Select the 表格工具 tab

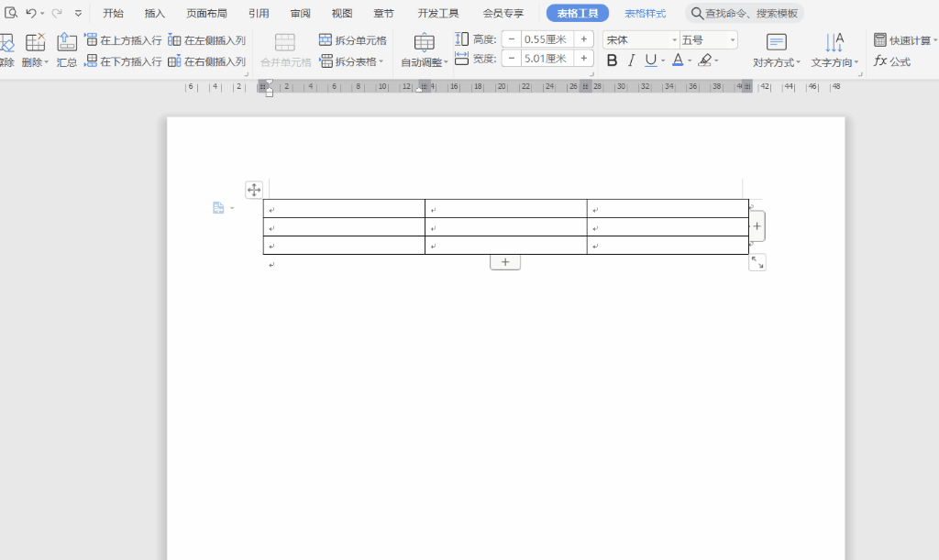[578, 13]
